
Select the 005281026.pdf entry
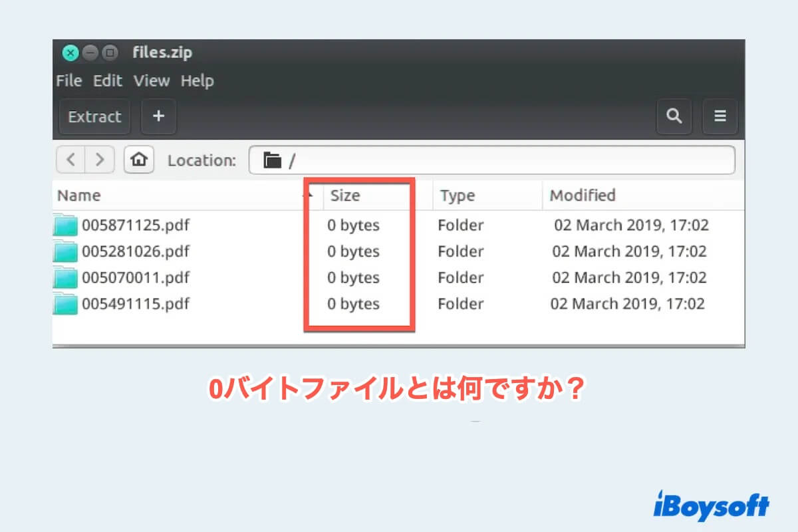point(135,251)
